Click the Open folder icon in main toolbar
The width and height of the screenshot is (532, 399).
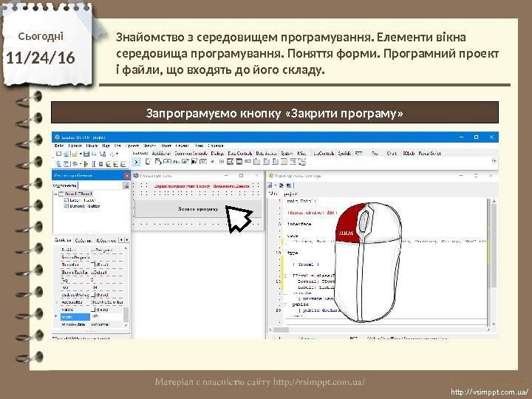coord(75,154)
